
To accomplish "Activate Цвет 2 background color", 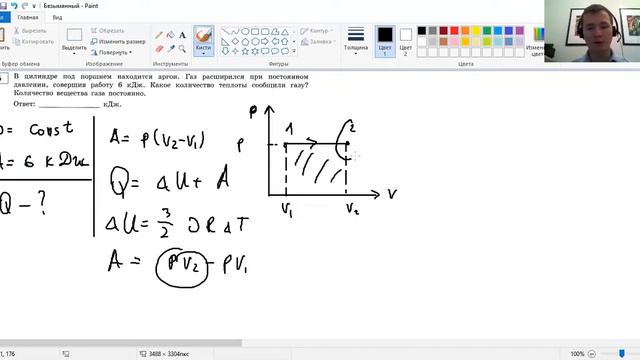I will point(405,41).
